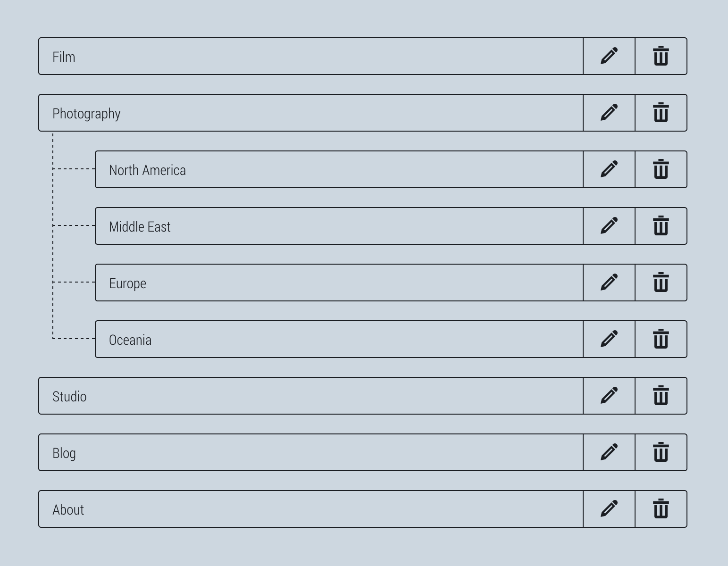Delete the Blog menu item
This screenshot has height=566, width=728.
[x=661, y=452]
